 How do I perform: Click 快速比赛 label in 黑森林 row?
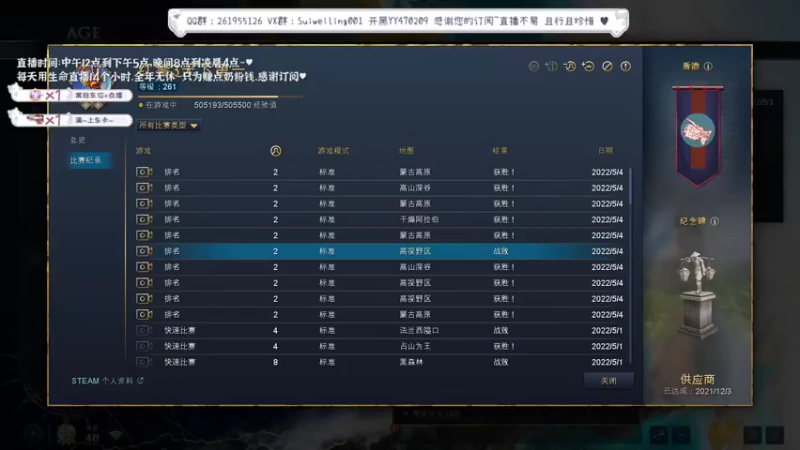click(180, 362)
